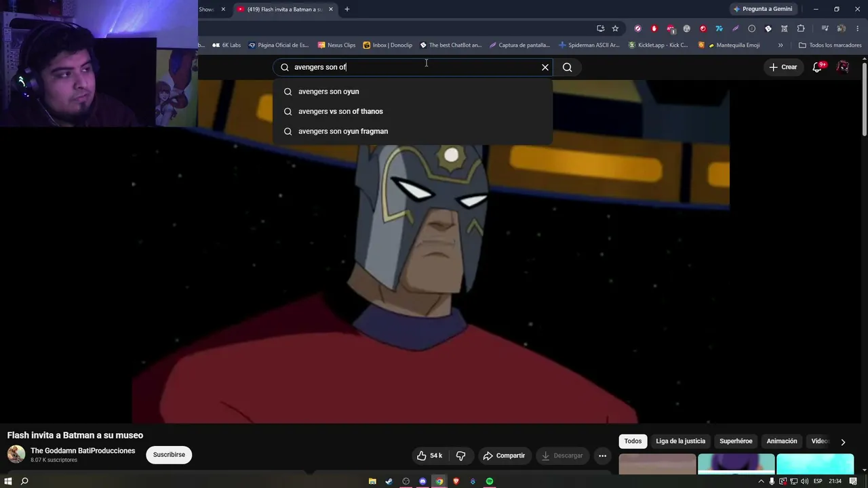The image size is (868, 488).
Task: Switch to the Flash invita a Batman tab
Action: click(x=285, y=9)
